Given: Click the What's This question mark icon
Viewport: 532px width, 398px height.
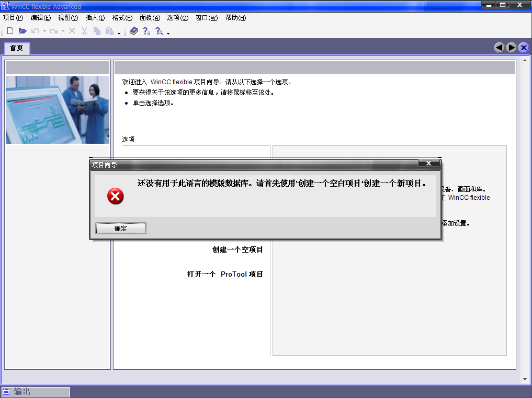Looking at the screenshot, I should [x=146, y=31].
